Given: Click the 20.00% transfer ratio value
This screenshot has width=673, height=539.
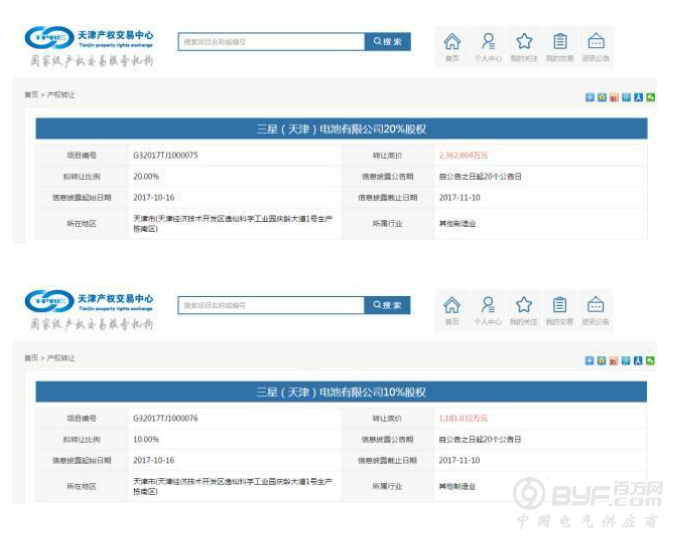Looking at the screenshot, I should tap(146, 176).
